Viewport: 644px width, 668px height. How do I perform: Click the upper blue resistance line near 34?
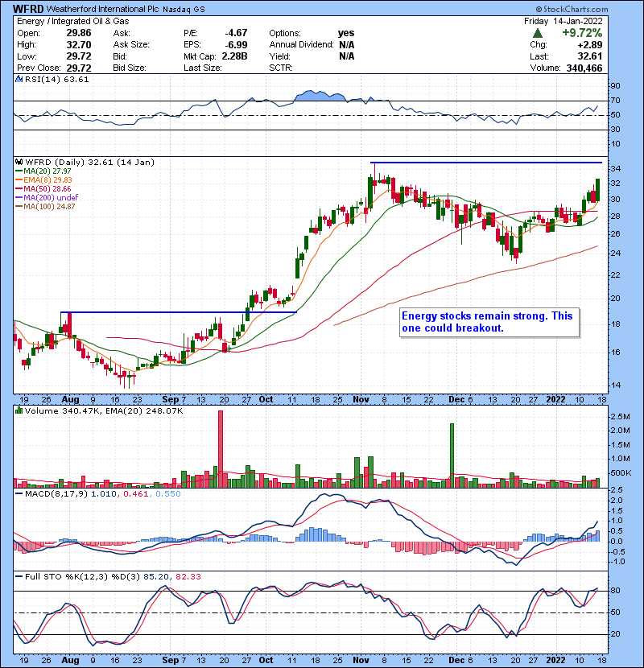pos(486,163)
